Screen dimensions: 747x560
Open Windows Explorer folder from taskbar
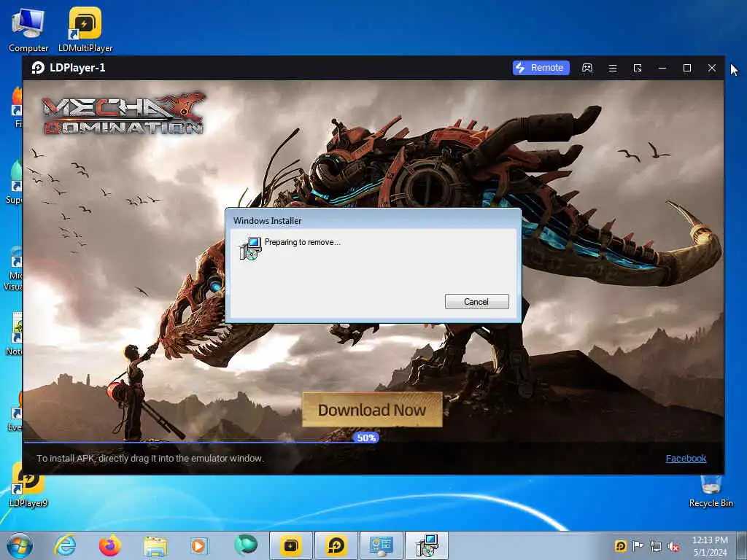coord(155,546)
